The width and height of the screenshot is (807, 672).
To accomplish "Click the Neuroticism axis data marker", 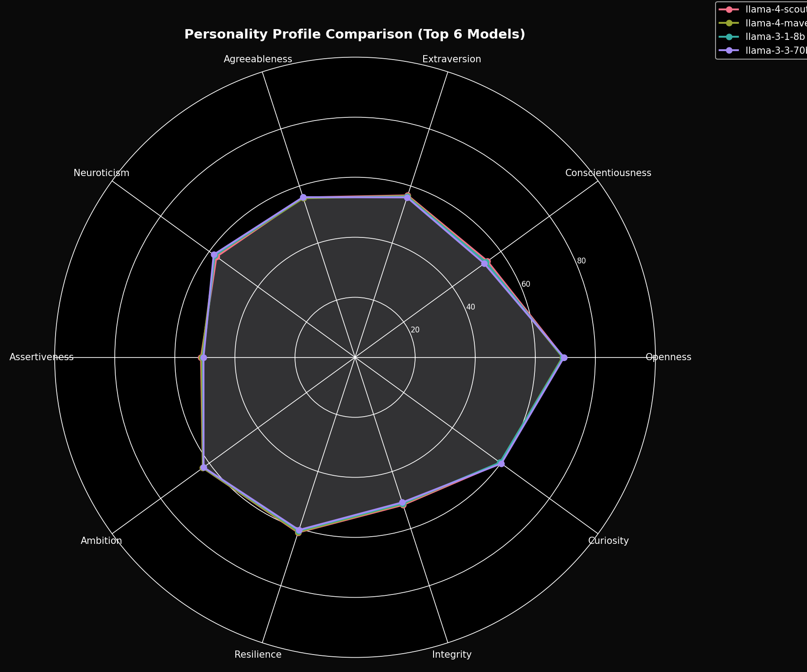I will click(214, 255).
